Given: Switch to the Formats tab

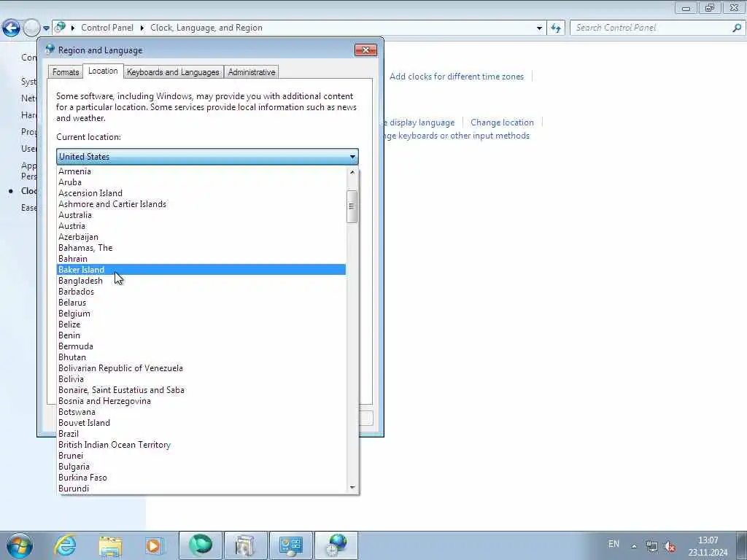Looking at the screenshot, I should pos(65,72).
